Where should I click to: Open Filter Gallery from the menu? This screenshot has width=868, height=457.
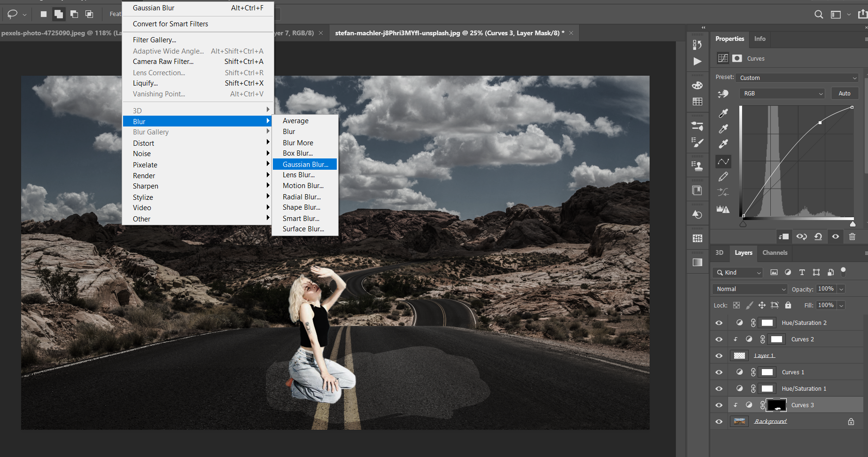197,40
